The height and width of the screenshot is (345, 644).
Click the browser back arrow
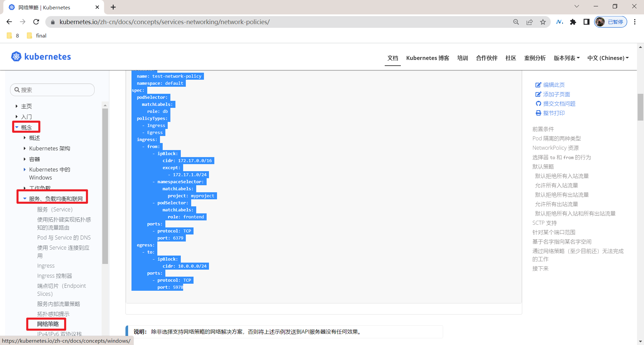(9, 22)
